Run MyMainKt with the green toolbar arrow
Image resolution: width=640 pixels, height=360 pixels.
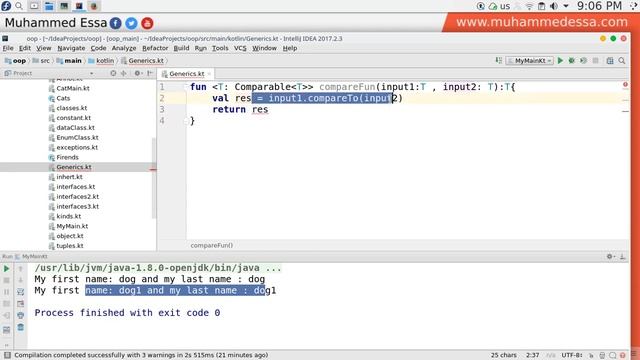click(560, 60)
